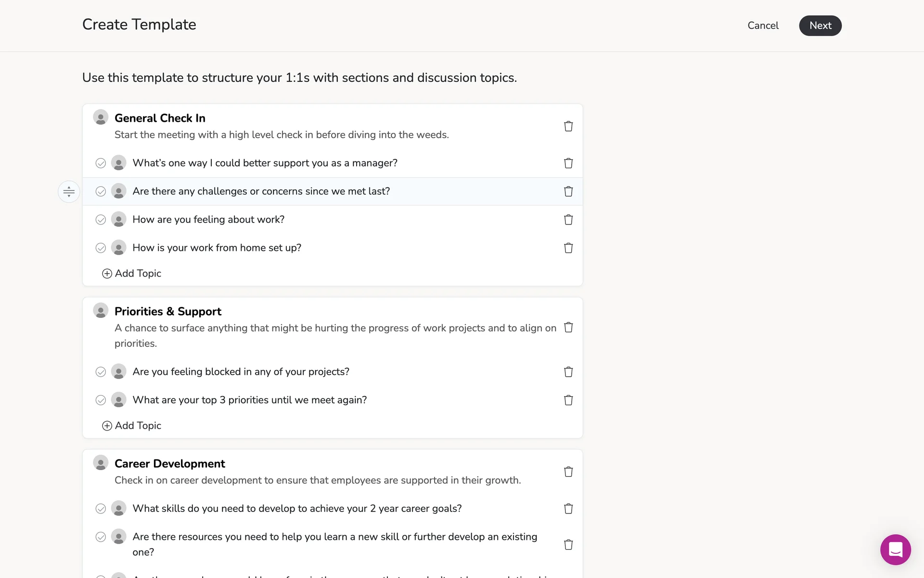
Task: Open the chat support widget
Action: click(x=895, y=550)
